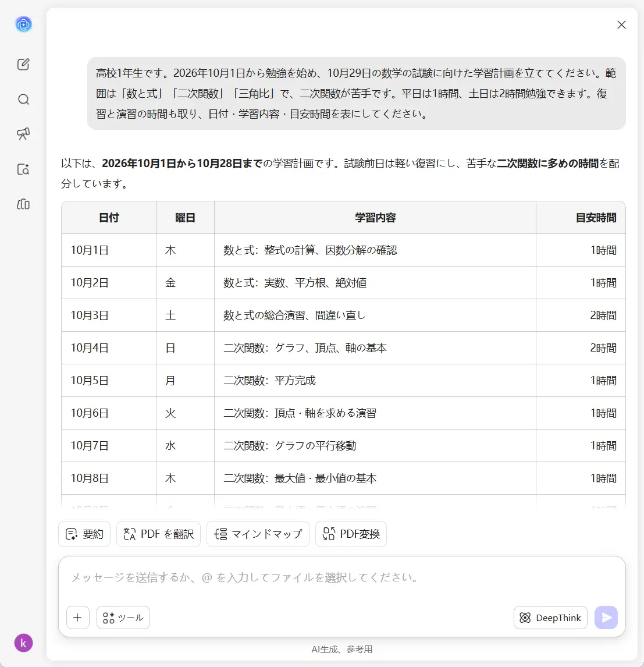Click the 日付 column header

(109, 218)
